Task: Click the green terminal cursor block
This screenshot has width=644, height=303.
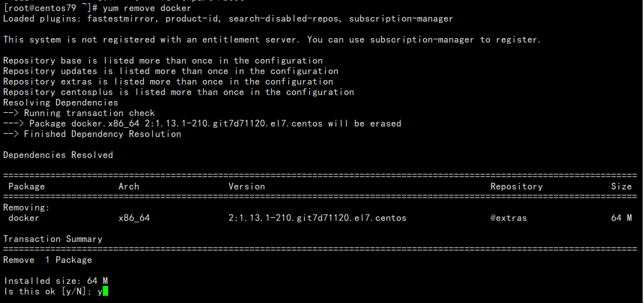Action: click(105, 291)
